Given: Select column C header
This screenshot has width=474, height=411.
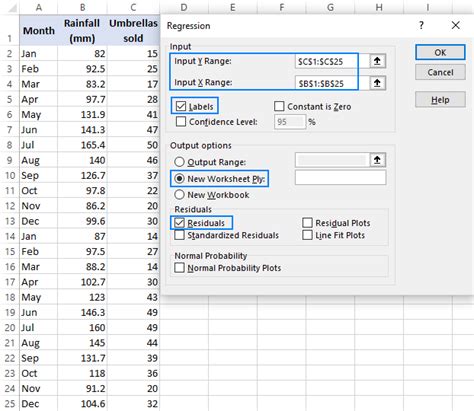Looking at the screenshot, I should tap(133, 7).
